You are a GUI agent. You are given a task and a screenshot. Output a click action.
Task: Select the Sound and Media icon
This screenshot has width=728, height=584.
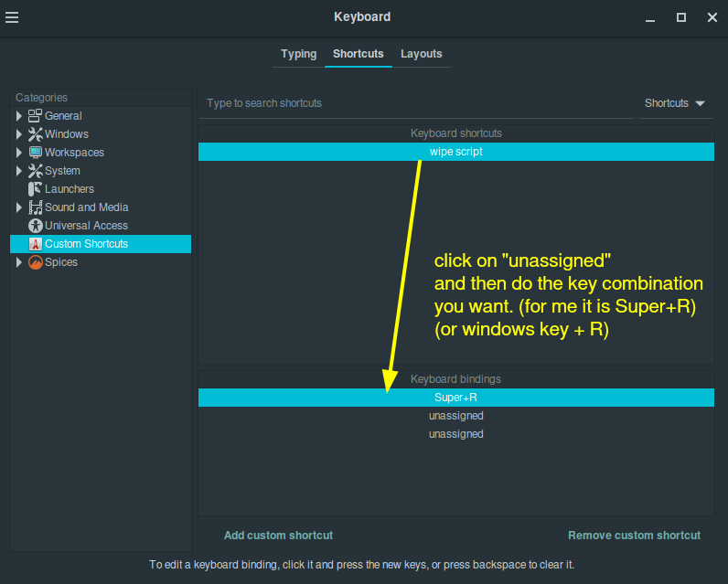click(x=36, y=207)
